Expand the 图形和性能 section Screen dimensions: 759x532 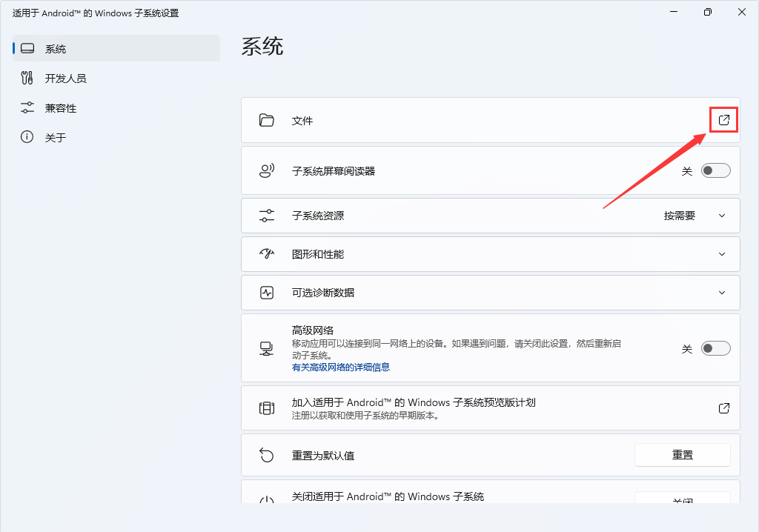(x=721, y=253)
